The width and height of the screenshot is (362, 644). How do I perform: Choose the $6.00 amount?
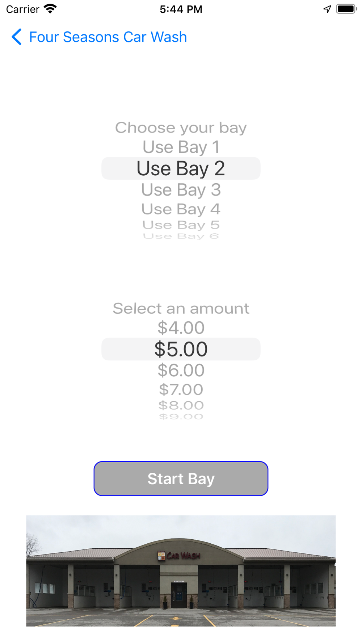point(181,371)
